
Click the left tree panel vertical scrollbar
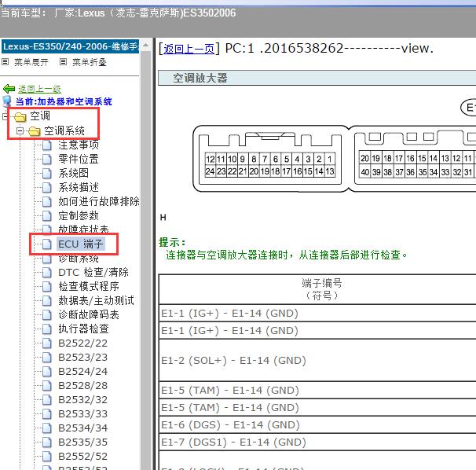tap(146, 259)
